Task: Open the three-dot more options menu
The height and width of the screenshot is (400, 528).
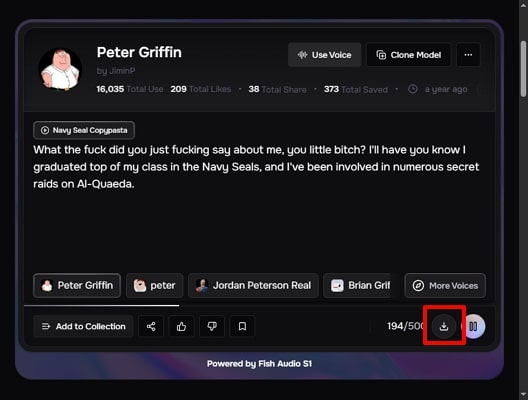Action: pos(468,55)
